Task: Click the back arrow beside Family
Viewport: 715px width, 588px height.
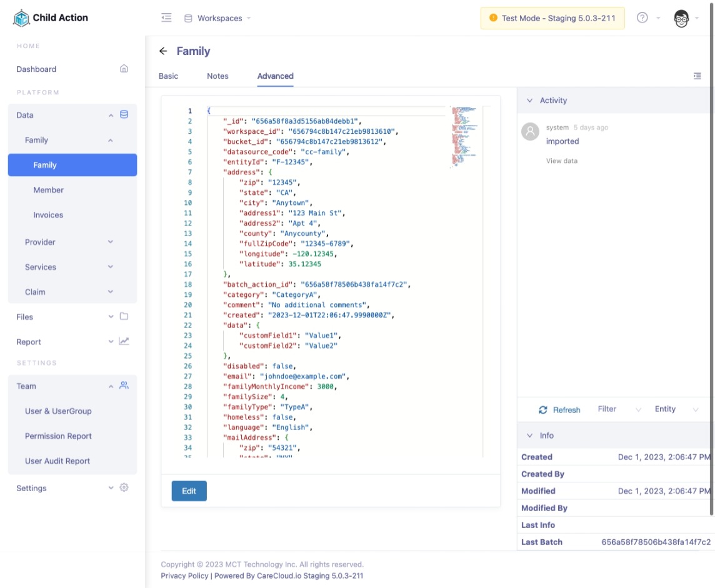Action: (164, 51)
